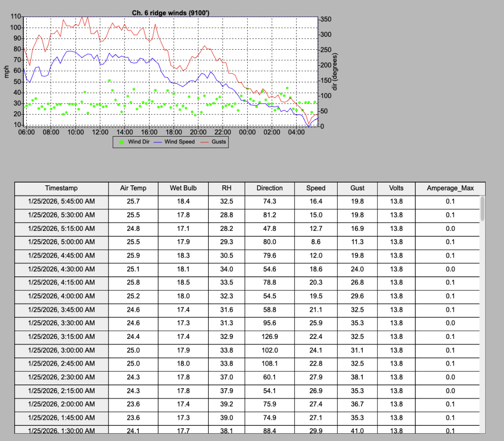Click the Direction column header
504x441 pixels.
[x=269, y=188]
